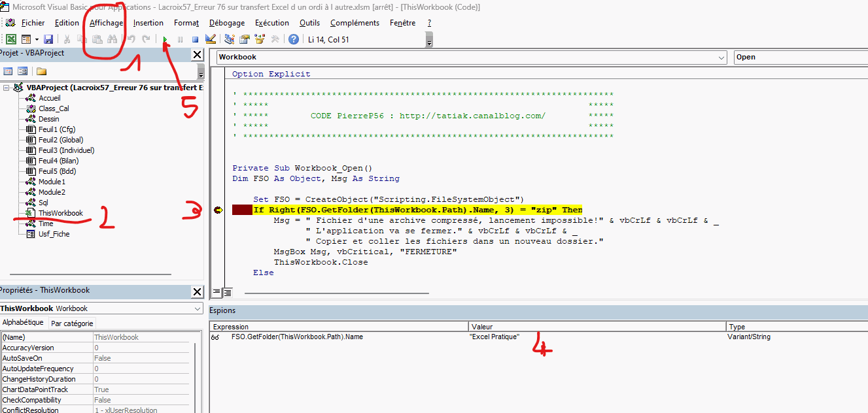868x413 pixels.
Task: Collapse the VBAProject tree node
Action: coord(7,88)
